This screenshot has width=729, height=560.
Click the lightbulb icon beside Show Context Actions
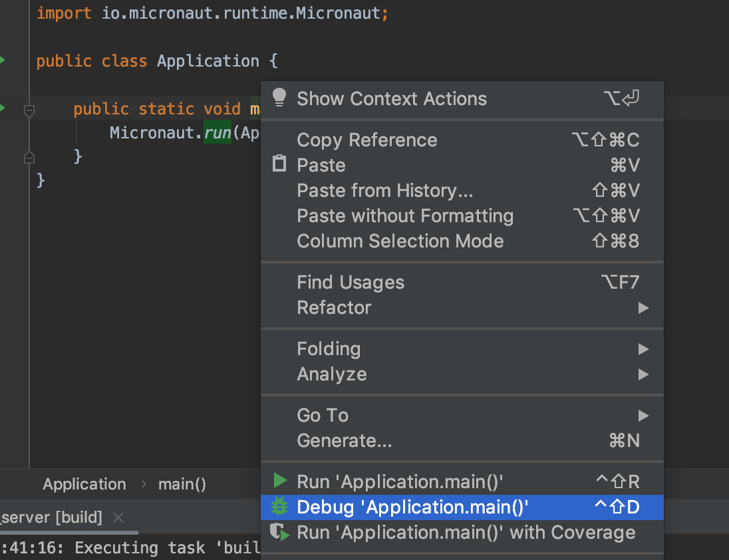click(x=279, y=98)
